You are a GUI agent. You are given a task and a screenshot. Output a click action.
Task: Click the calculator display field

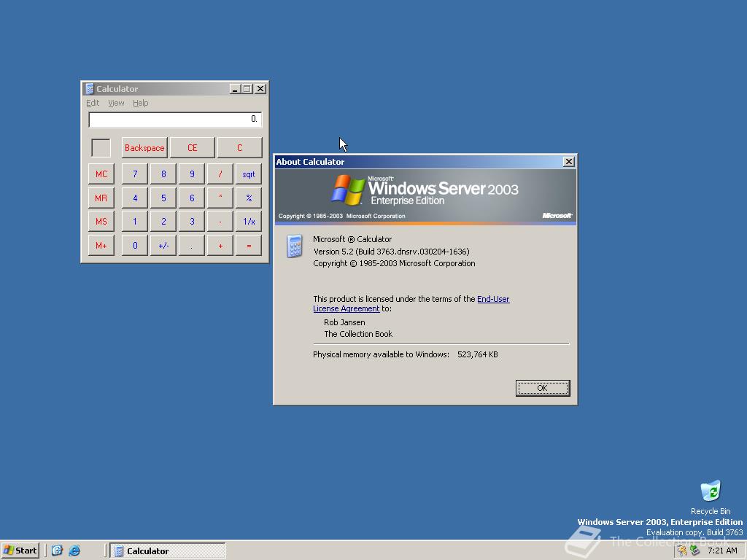coord(175,119)
